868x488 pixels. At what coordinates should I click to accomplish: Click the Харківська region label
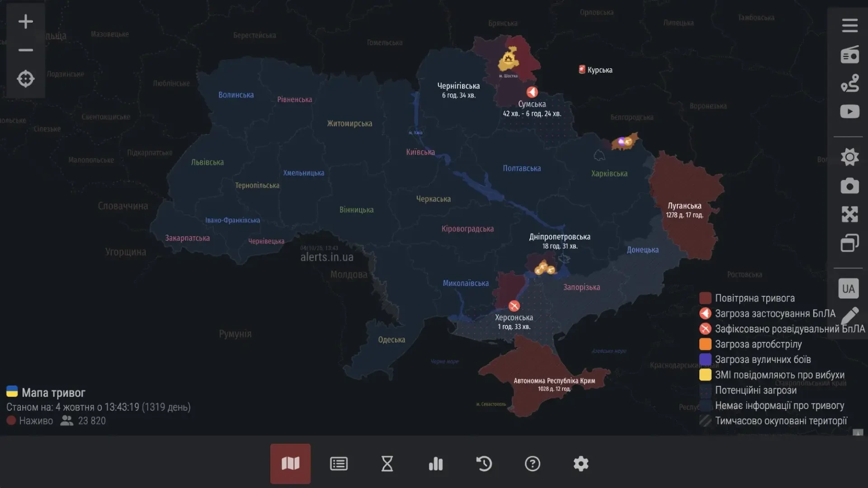point(609,174)
